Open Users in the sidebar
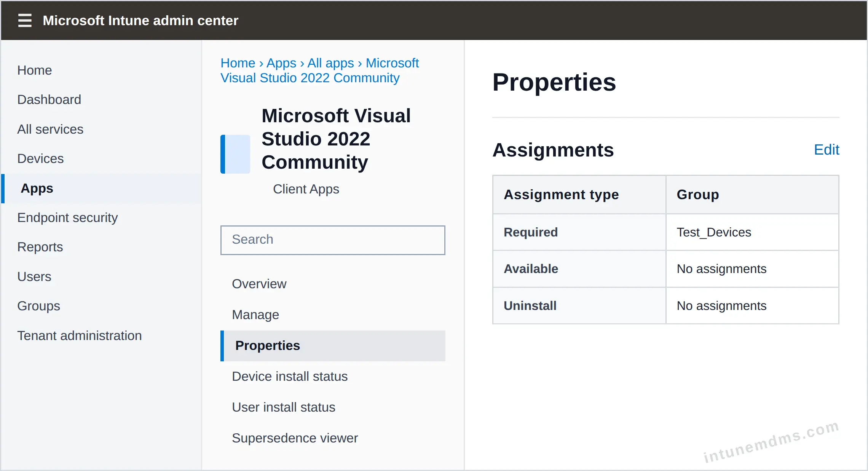Screen dimensions: 868x471 point(34,276)
